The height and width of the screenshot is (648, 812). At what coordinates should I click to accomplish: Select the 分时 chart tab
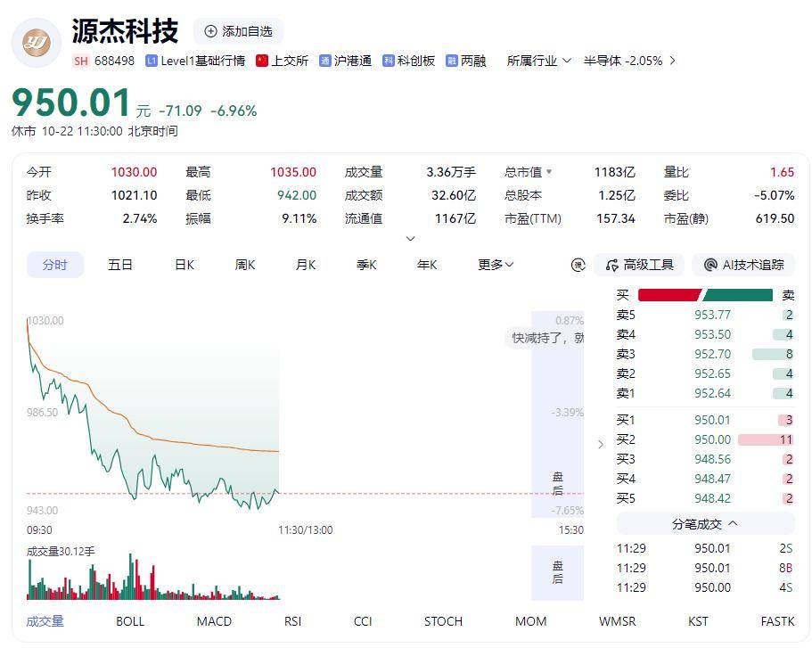[x=55, y=265]
